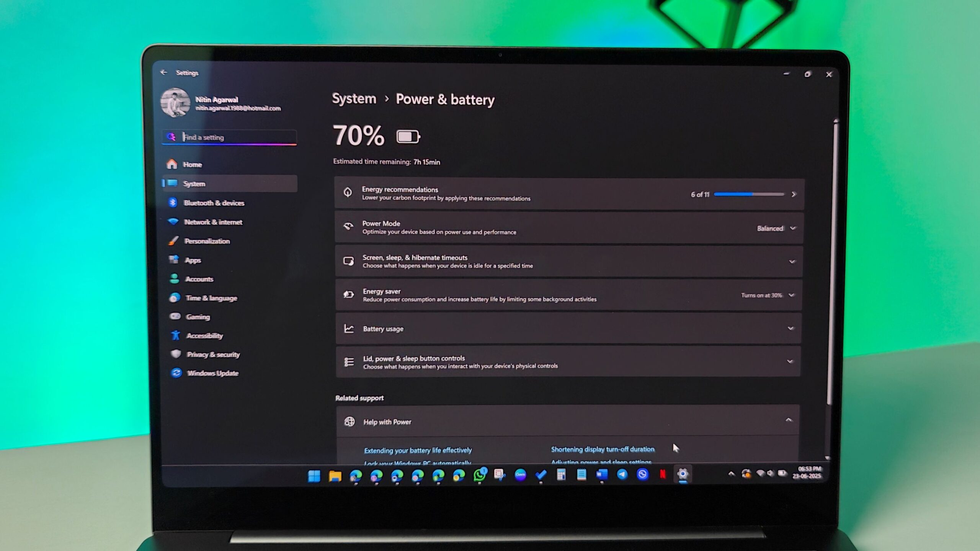
Task: Open Calculator from the taskbar
Action: pyautogui.click(x=561, y=474)
